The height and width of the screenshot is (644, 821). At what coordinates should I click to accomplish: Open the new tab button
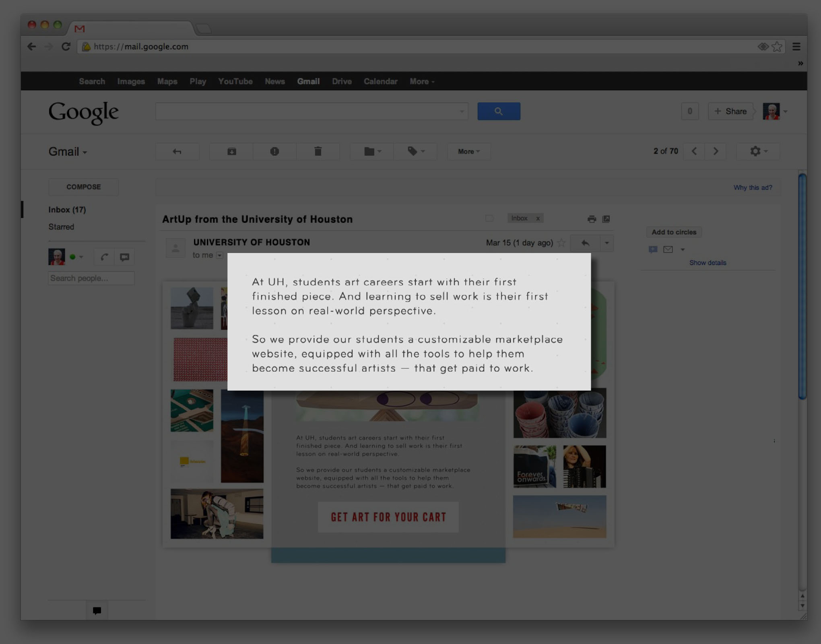click(204, 29)
